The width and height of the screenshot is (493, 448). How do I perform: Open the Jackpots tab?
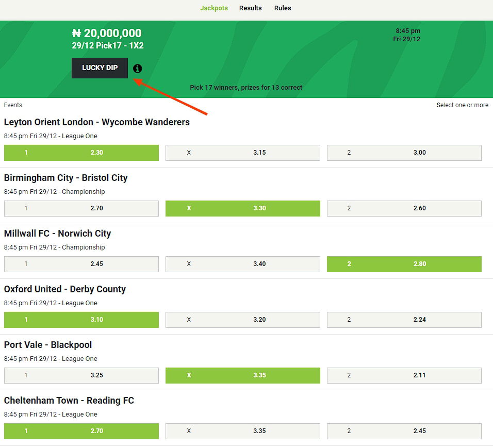(x=214, y=8)
